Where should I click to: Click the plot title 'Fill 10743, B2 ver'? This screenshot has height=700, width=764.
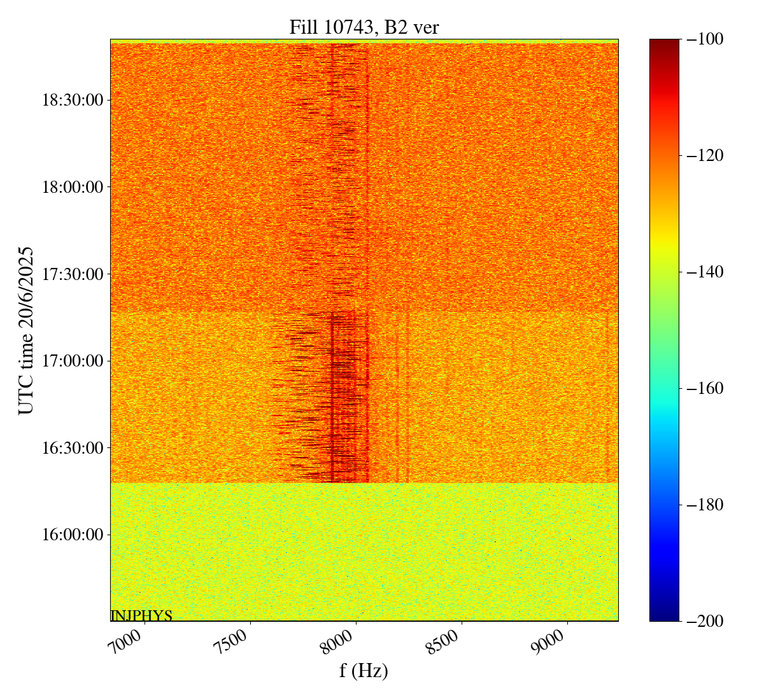(364, 27)
